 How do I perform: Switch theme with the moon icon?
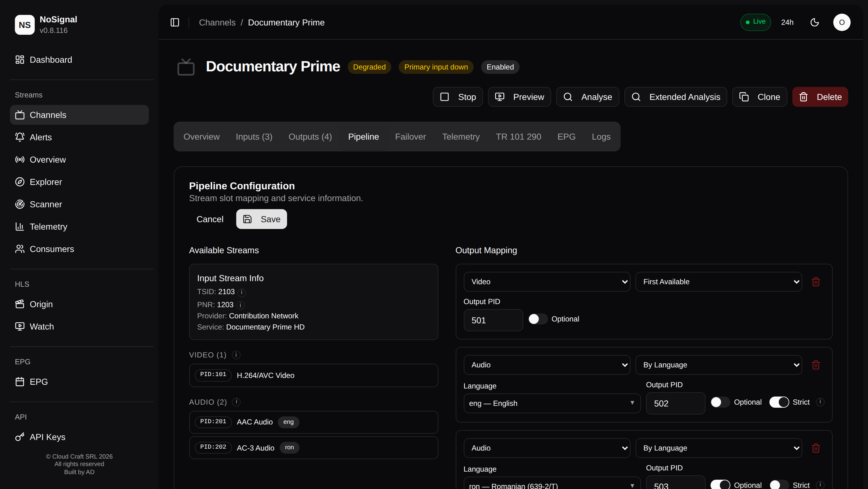click(814, 22)
